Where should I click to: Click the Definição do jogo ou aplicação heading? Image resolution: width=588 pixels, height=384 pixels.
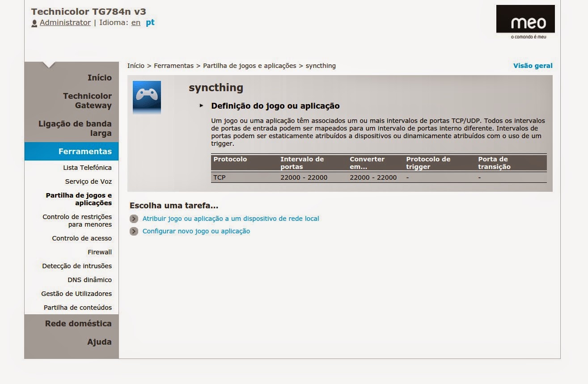[x=275, y=106]
